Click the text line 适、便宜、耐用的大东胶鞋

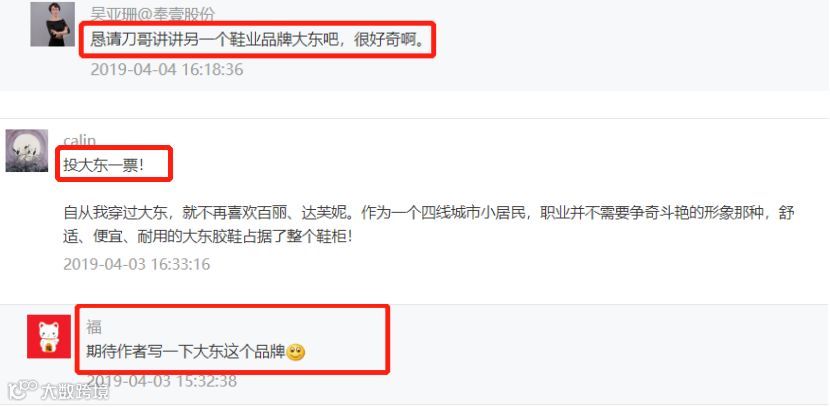pos(207,237)
